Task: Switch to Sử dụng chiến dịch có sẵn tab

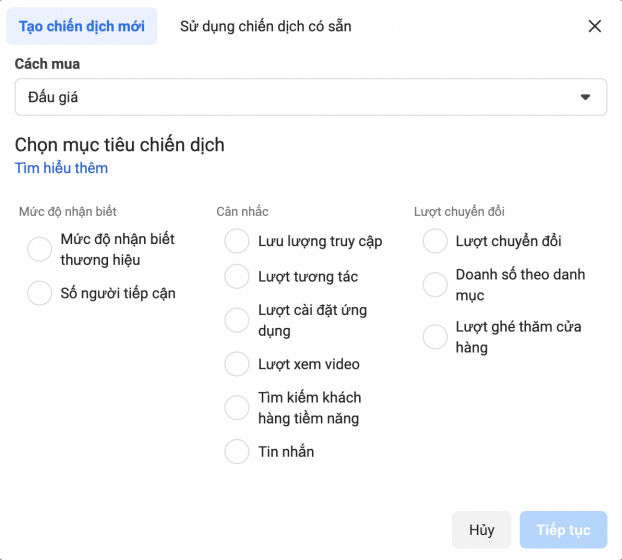Action: (x=265, y=26)
